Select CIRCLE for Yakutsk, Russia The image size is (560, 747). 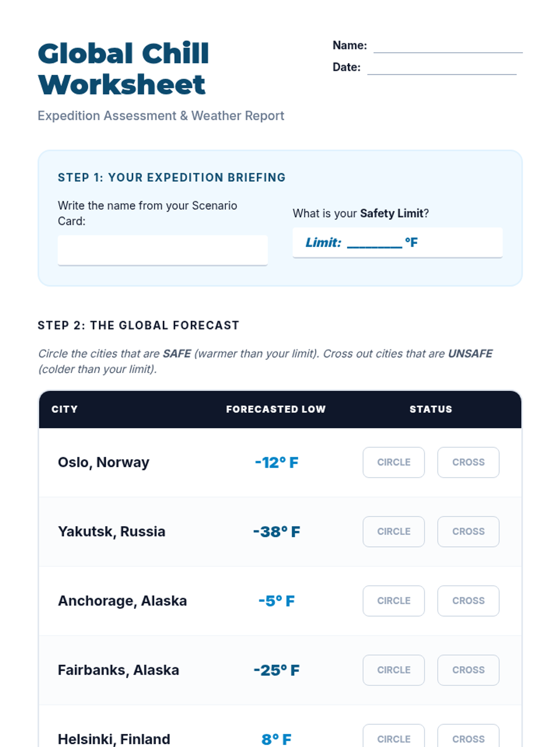click(393, 531)
